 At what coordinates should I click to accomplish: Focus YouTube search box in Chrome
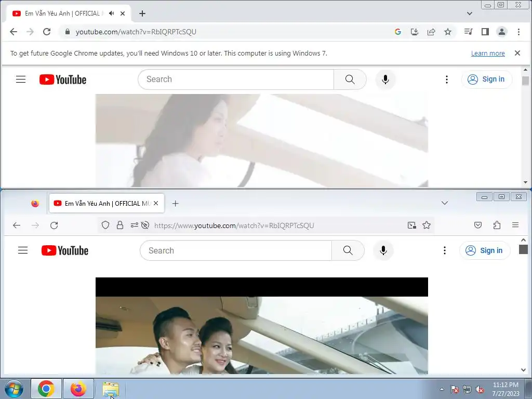pyautogui.click(x=236, y=79)
